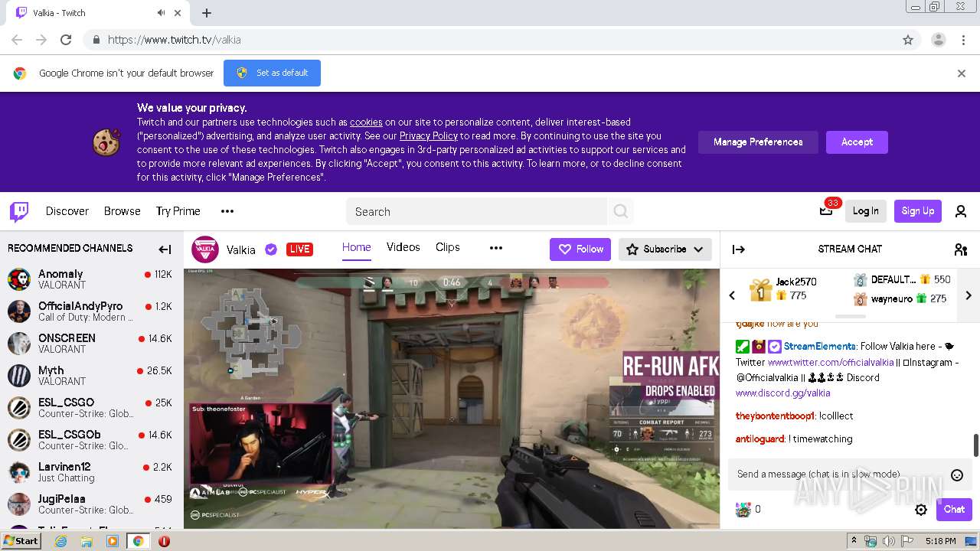Open the user profile icon
This screenshot has width=980, height=551.
tap(961, 211)
